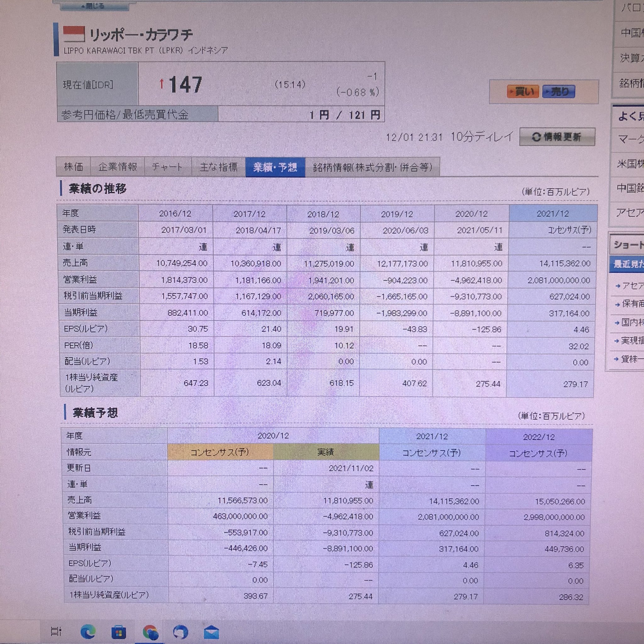Click 売上高 value 10,749,254.00
Image resolution: width=644 pixels, height=644 pixels.
point(182,263)
